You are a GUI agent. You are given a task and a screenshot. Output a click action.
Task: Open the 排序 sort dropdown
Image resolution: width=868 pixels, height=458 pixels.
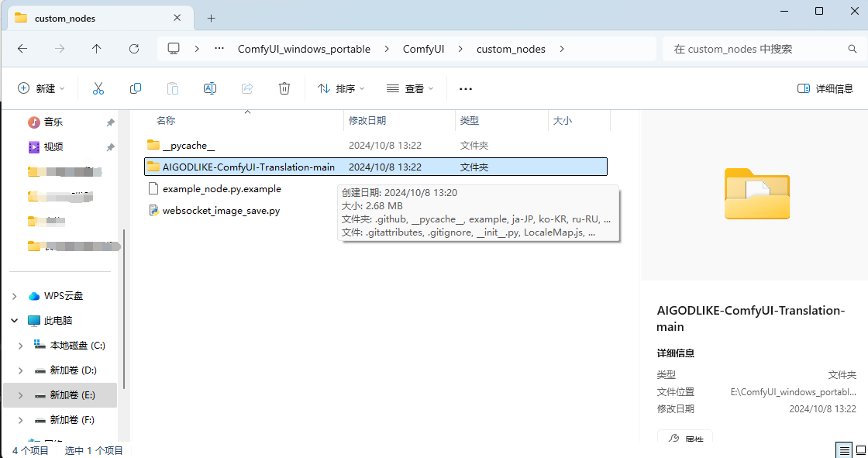[341, 88]
